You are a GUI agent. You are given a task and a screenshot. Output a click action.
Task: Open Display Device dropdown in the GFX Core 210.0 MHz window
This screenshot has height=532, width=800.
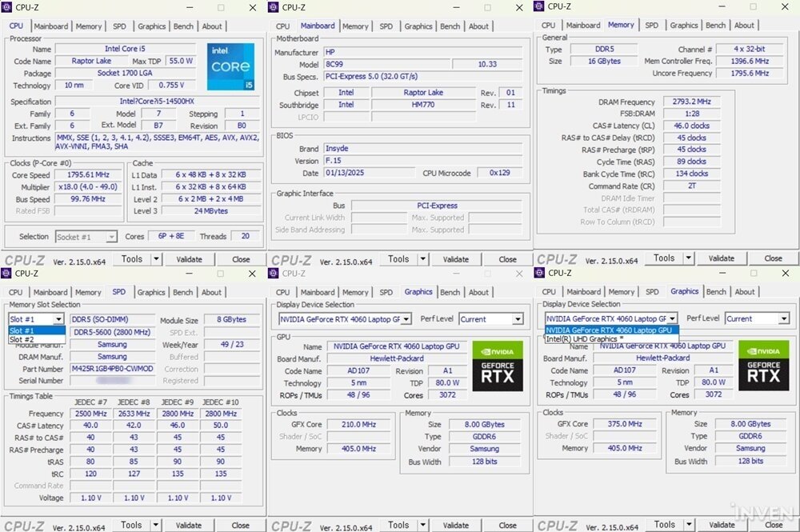click(x=406, y=319)
